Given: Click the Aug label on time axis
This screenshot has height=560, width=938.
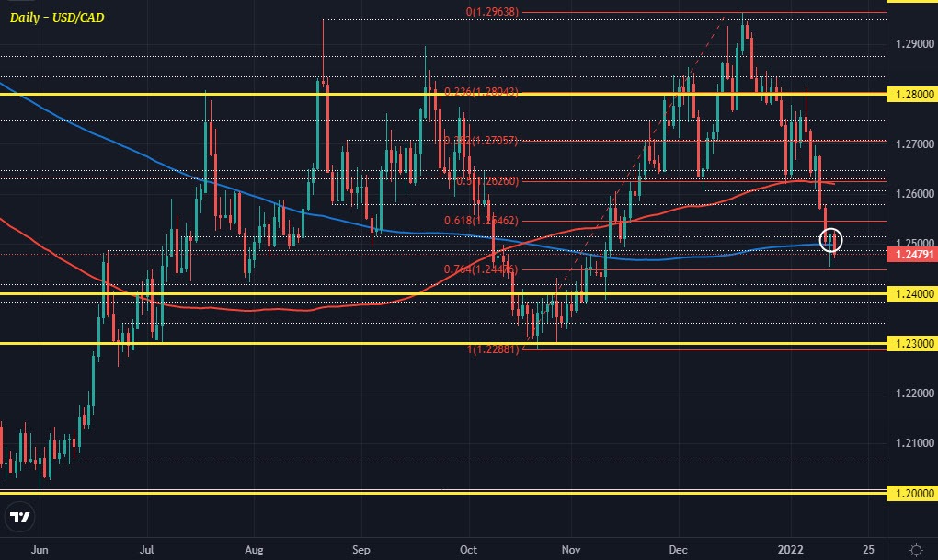Looking at the screenshot, I should (254, 549).
